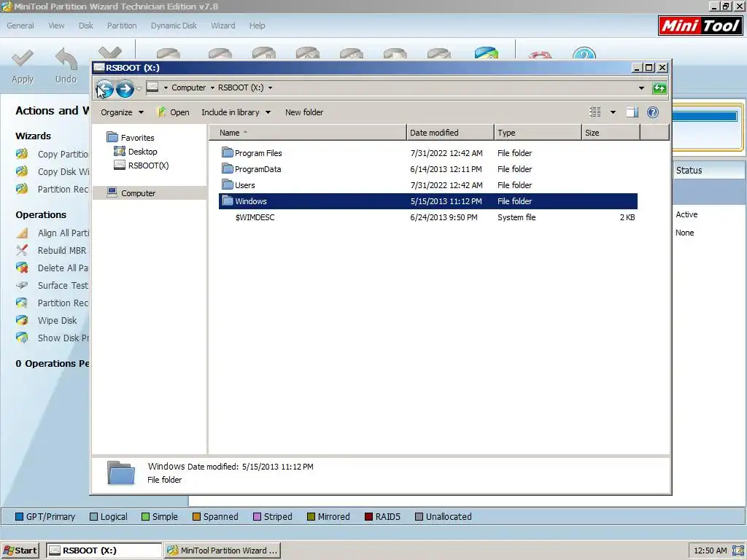Viewport: 747px width, 560px height.
Task: Click the Apply checkmark icon
Action: (x=23, y=58)
